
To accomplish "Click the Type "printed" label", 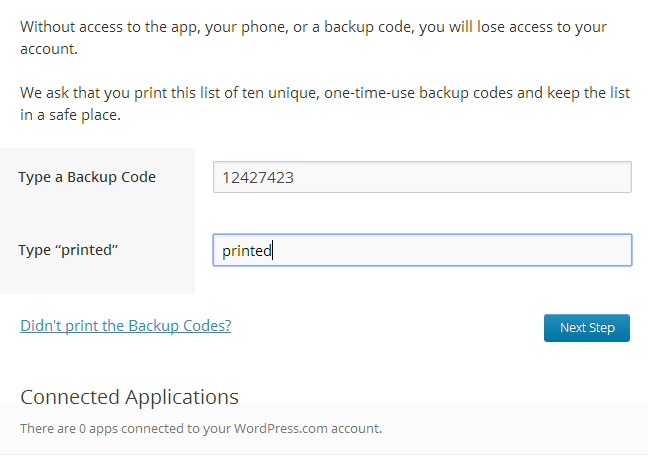I will [68, 249].
